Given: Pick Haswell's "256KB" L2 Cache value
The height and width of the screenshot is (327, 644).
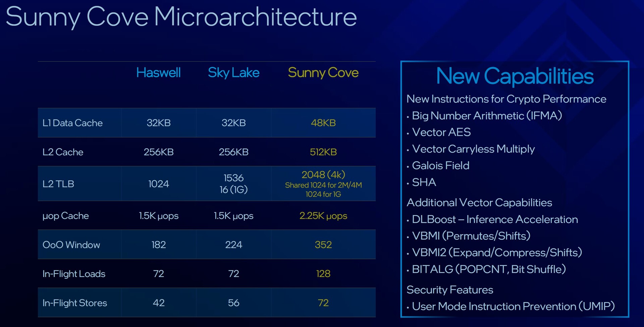Looking at the screenshot, I should 159,152.
